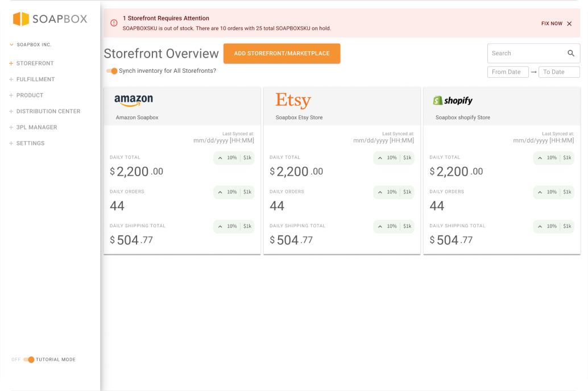Expand the Soapbox Inc. account dropdown
The image size is (588, 391).
11,44
